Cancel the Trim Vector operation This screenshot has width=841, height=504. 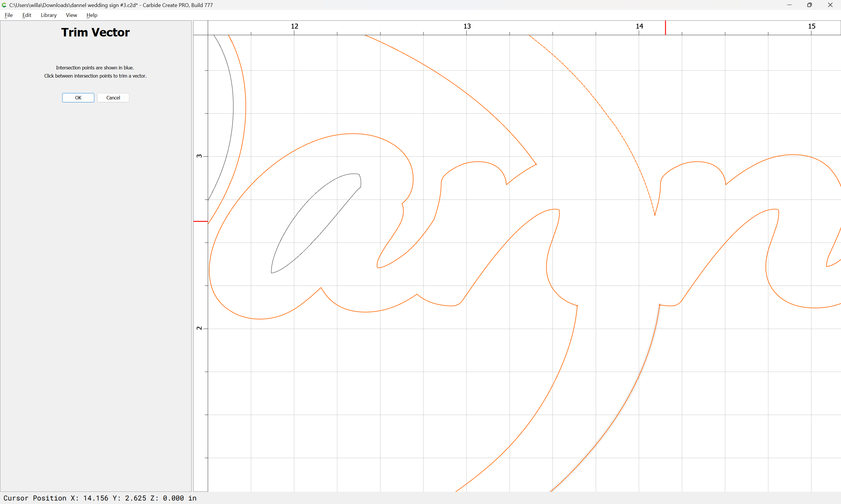point(113,98)
